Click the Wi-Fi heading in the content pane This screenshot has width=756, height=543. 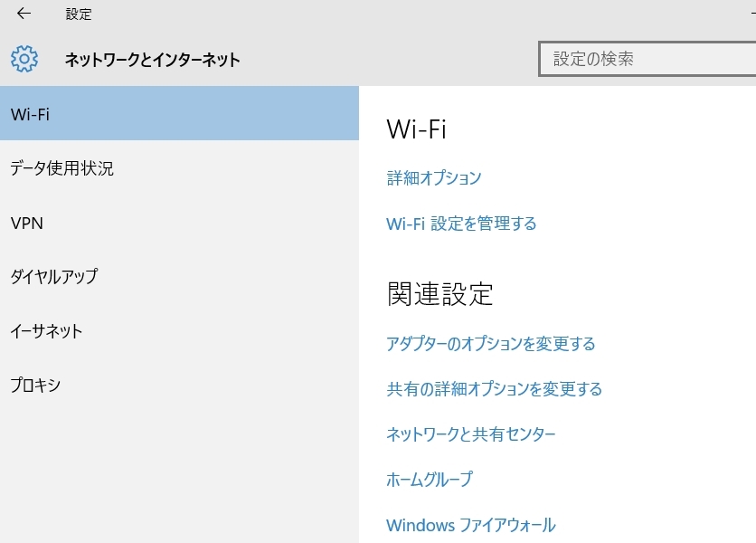tap(417, 129)
